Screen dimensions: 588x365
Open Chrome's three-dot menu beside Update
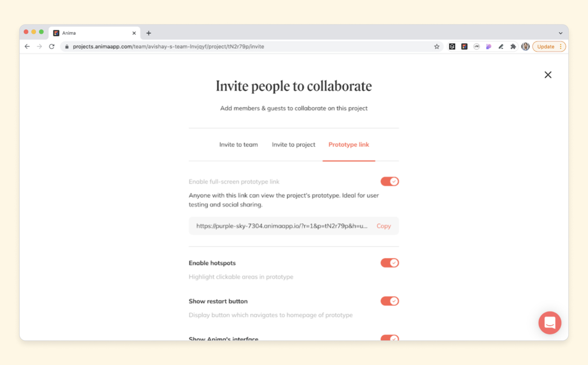tap(561, 47)
